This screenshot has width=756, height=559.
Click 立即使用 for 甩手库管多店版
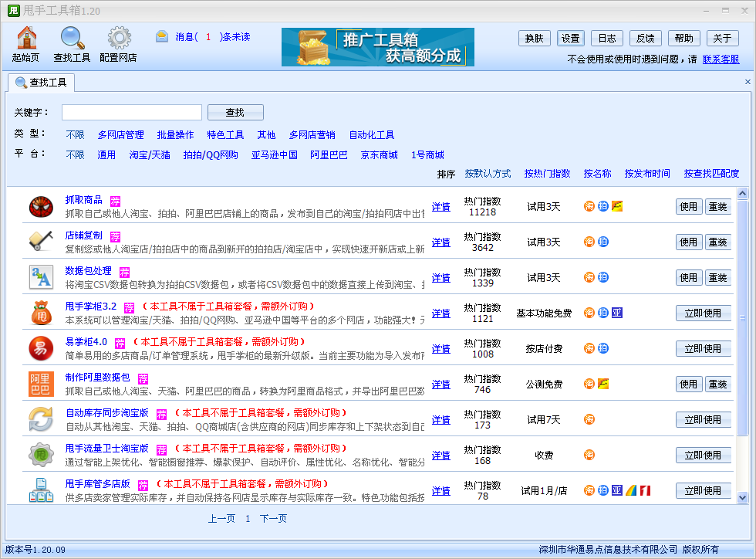pos(704,490)
